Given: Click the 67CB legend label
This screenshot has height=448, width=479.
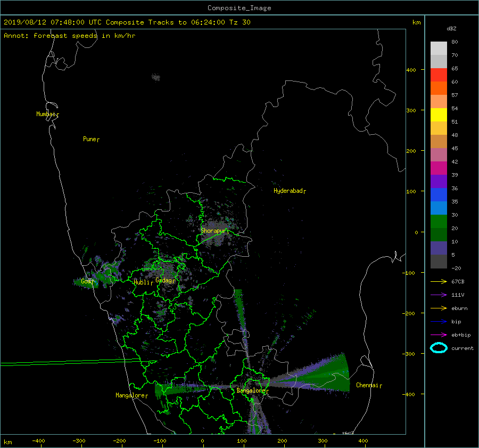Looking at the screenshot, I should (x=458, y=282).
